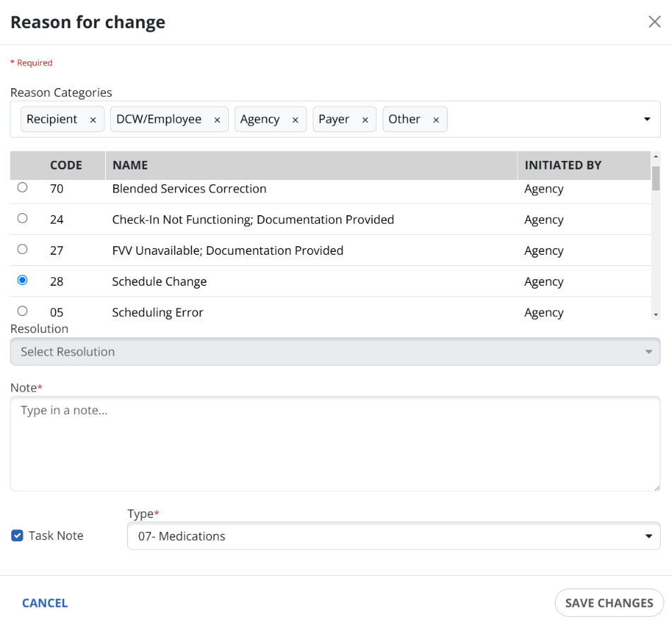Select Blended Services Correction radio button
Viewport: 672px width, 628px height.
[23, 188]
